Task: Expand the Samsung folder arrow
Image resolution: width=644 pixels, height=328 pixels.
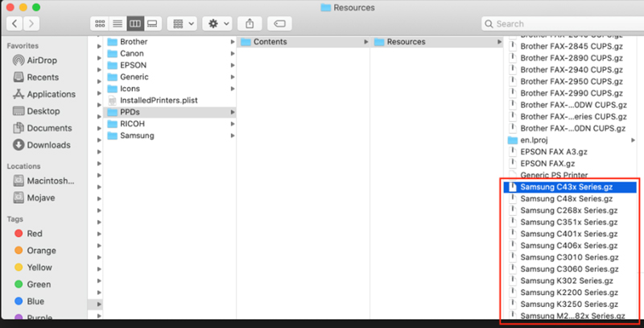Action: pyautogui.click(x=233, y=135)
